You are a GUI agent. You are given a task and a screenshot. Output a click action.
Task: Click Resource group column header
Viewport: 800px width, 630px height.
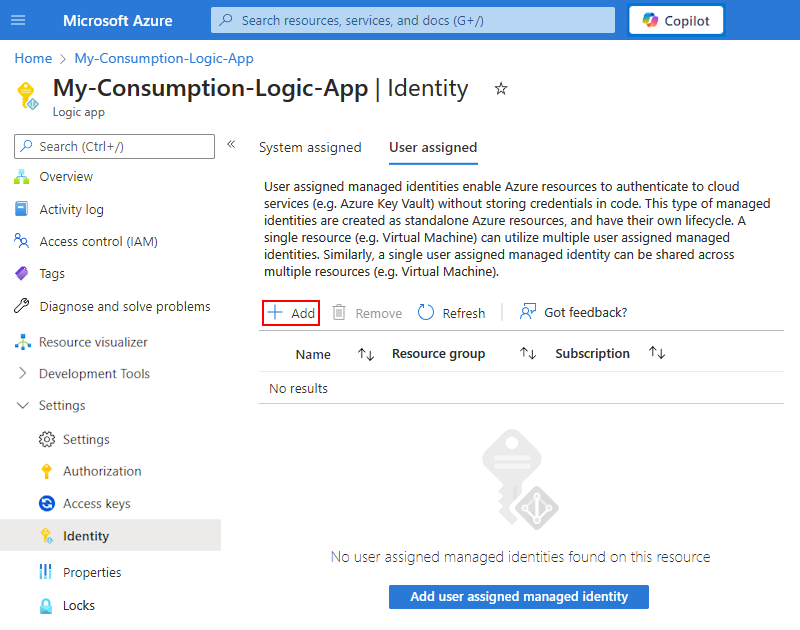pyautogui.click(x=438, y=354)
